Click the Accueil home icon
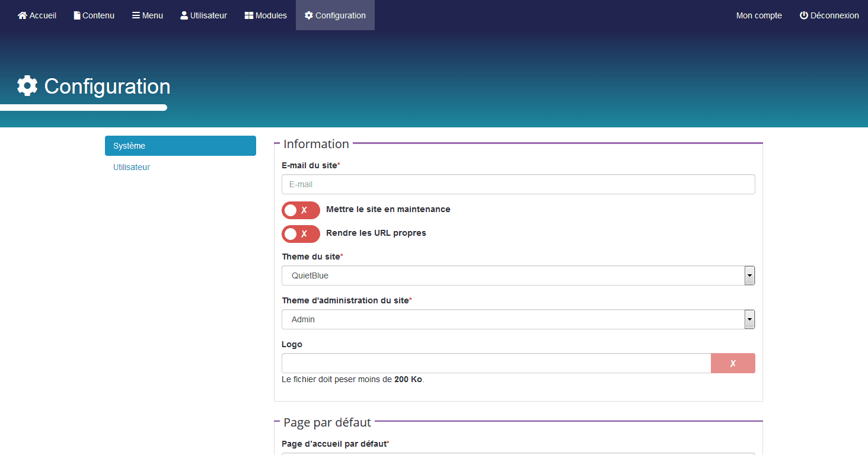868x455 pixels. (x=23, y=15)
